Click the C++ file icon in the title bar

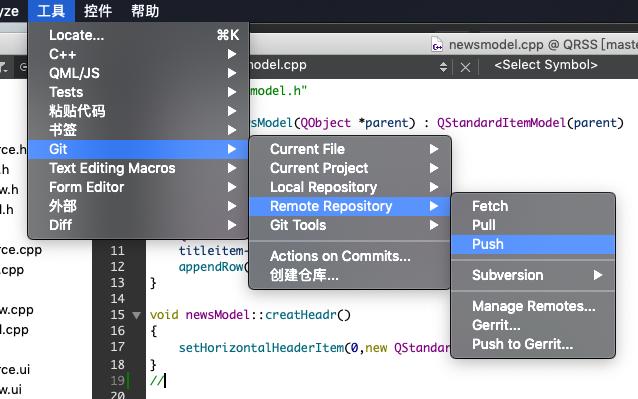click(437, 45)
